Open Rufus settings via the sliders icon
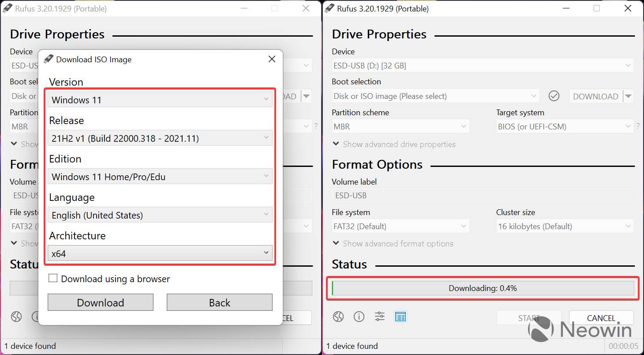Screen dimensions: 644x355 pos(380,317)
